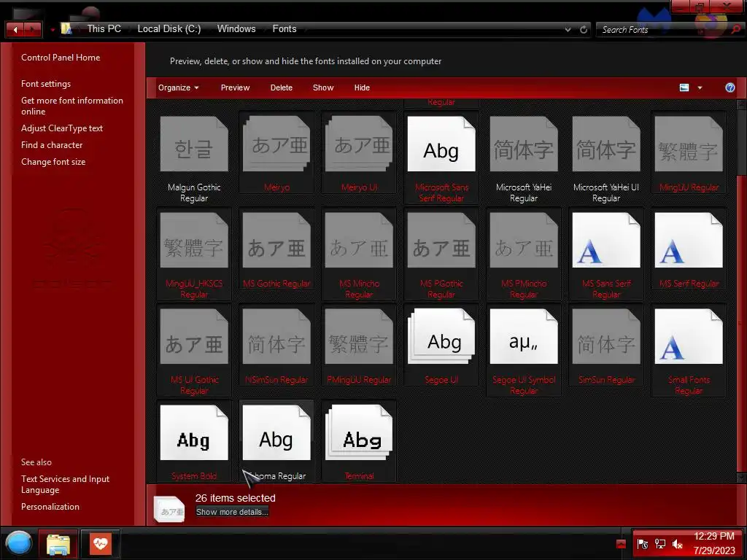The image size is (747, 560).
Task: Select MS UI Gothic Regular font icon
Action: [194, 337]
